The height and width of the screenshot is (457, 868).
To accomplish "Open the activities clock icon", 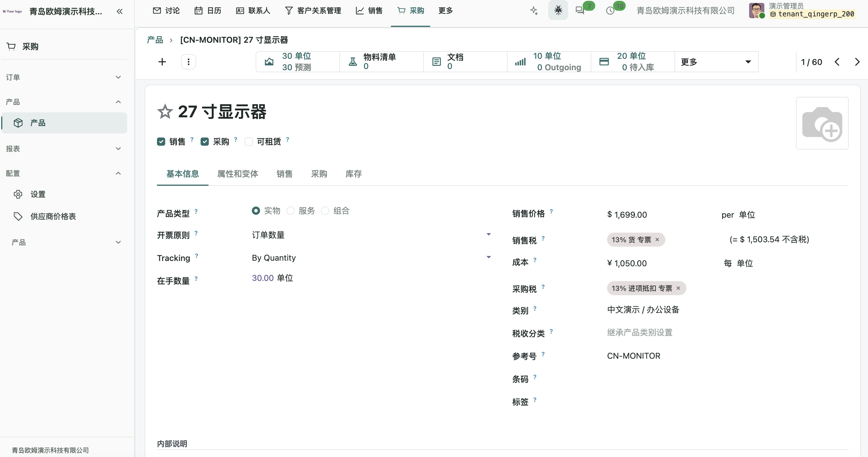I will [x=610, y=11].
